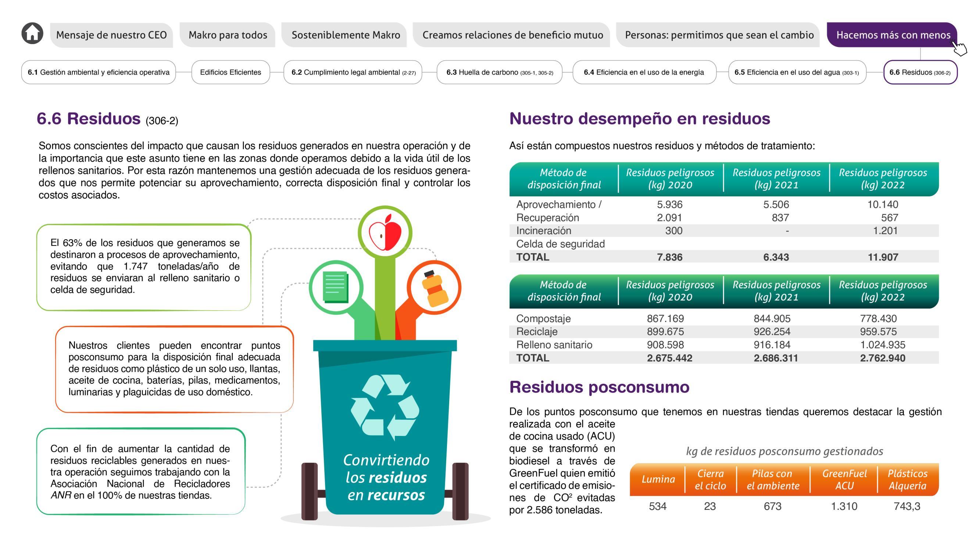Click the green paper document icon
This screenshot has width=980, height=551.
pyautogui.click(x=336, y=287)
